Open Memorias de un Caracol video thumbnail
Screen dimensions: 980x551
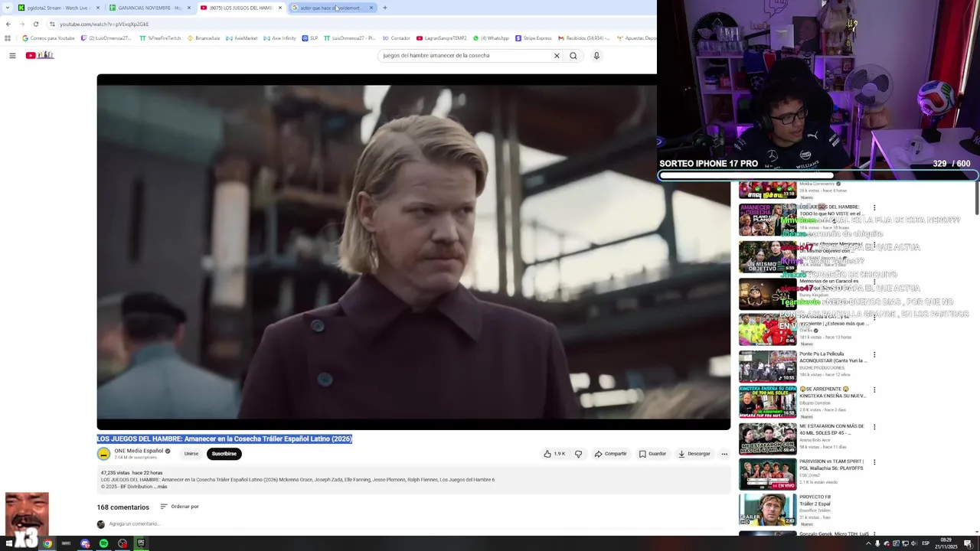pos(767,294)
